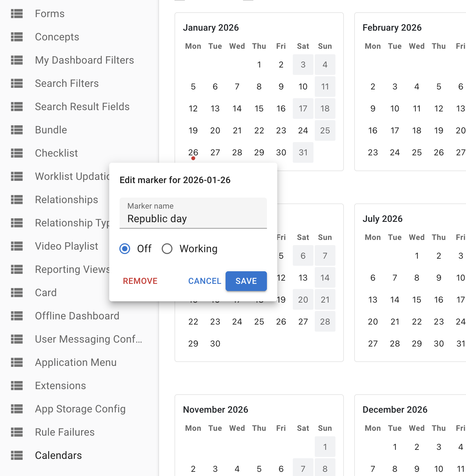The width and height of the screenshot is (466, 476).
Task: Open the Extensions section
Action: click(60, 386)
